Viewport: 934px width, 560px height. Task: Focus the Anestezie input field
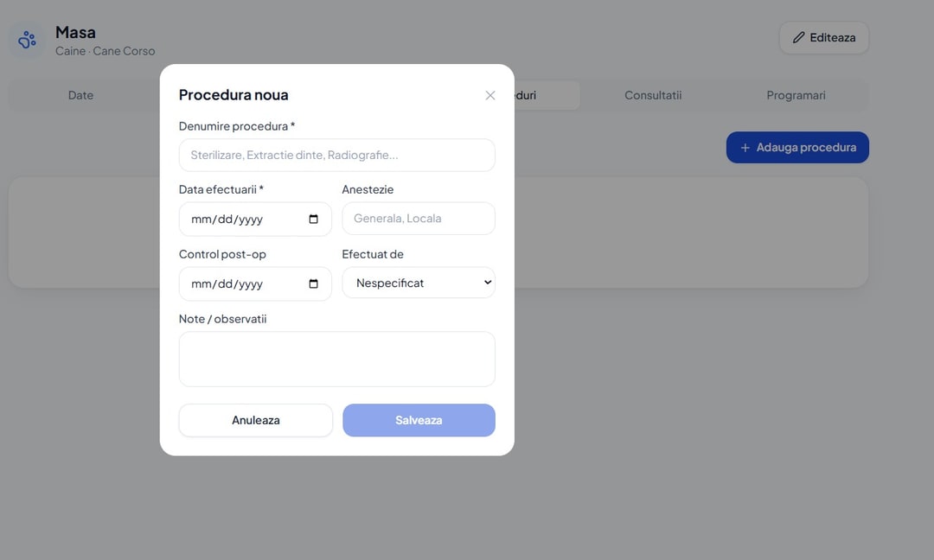419,219
